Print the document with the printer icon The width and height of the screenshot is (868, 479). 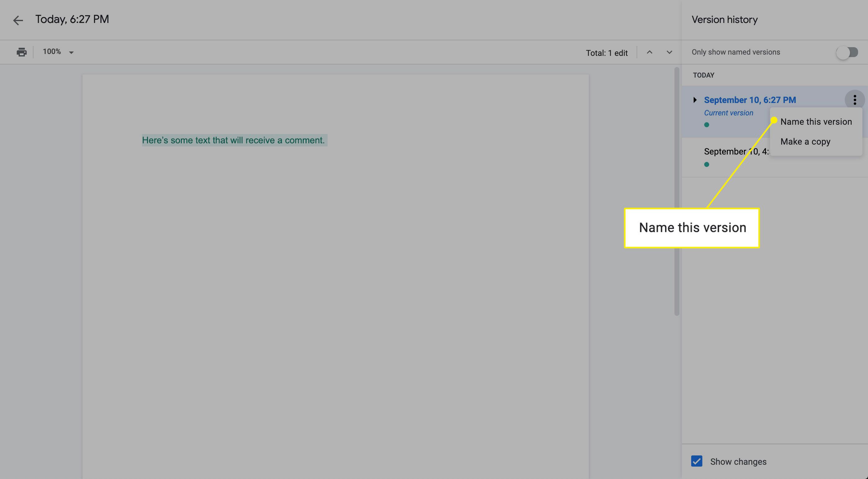tap(22, 52)
